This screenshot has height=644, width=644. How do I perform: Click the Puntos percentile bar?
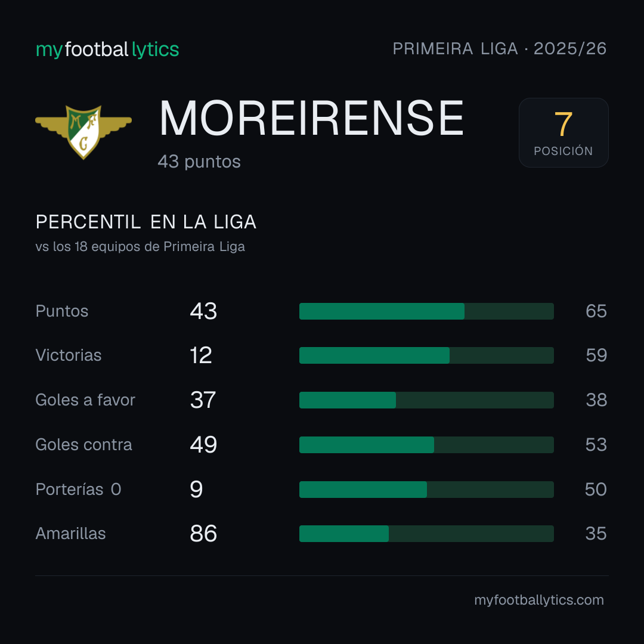pos(426,311)
